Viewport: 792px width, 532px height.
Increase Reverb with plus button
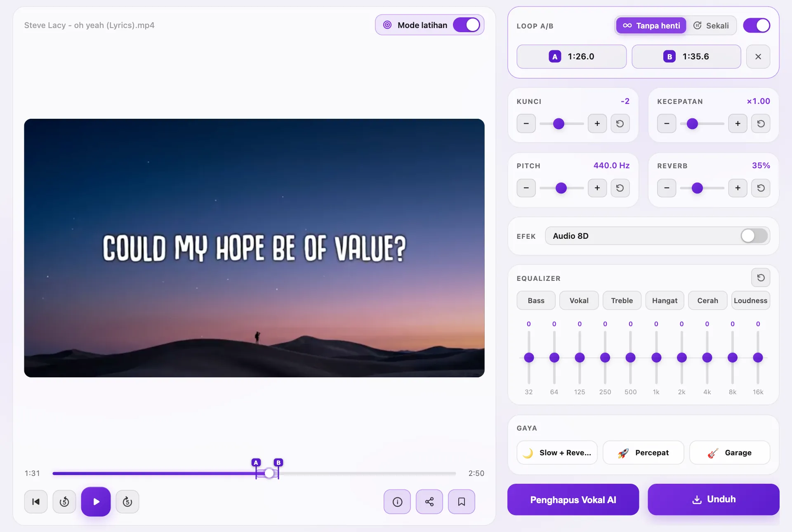[738, 188]
